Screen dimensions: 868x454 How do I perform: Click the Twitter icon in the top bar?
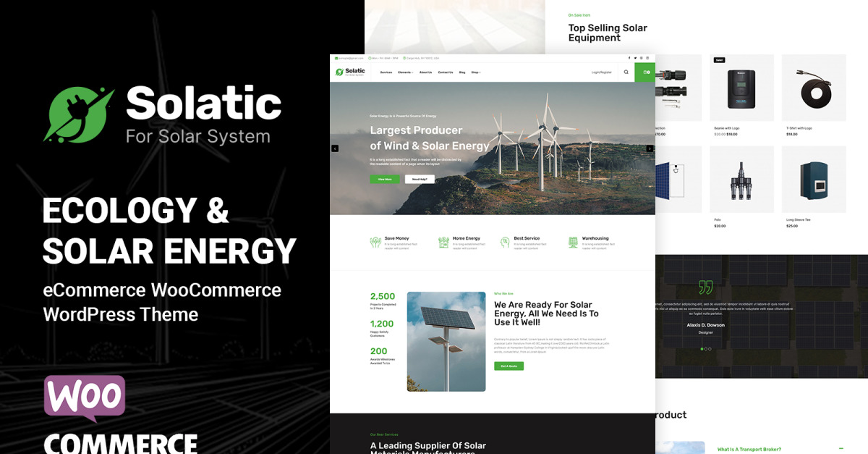click(635, 58)
